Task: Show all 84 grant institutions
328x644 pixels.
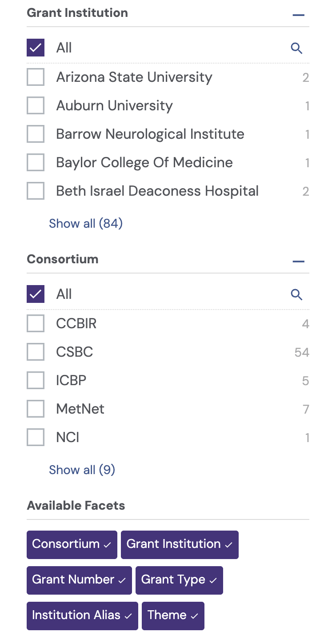Action: (x=86, y=223)
